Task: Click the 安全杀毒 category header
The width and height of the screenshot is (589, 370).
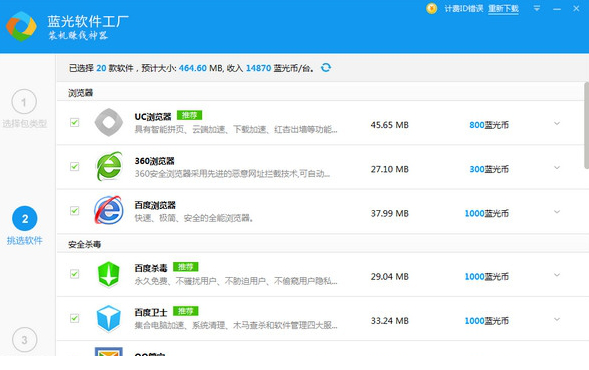Action: (85, 245)
